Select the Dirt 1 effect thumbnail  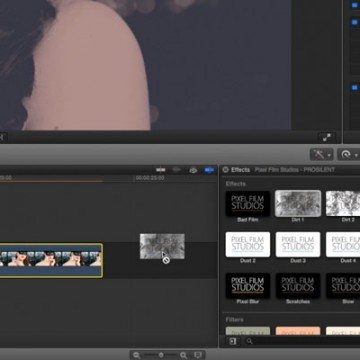(x=298, y=203)
